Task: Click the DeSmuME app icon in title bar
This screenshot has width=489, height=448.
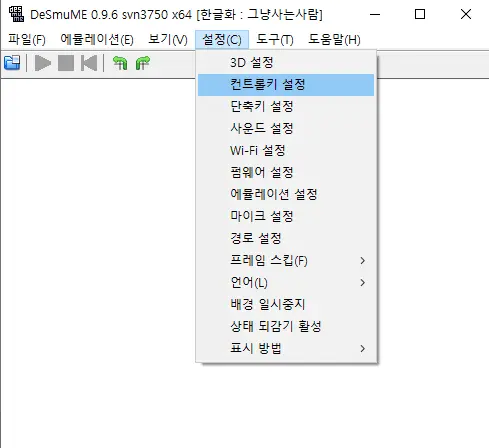Action: tap(16, 14)
